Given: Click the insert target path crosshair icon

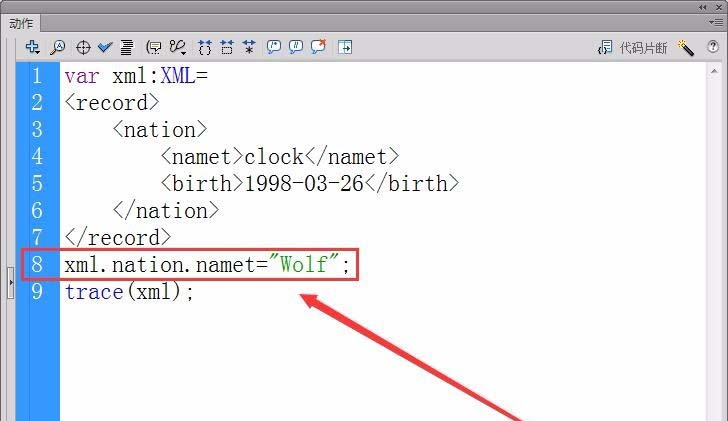Looking at the screenshot, I should (x=83, y=47).
